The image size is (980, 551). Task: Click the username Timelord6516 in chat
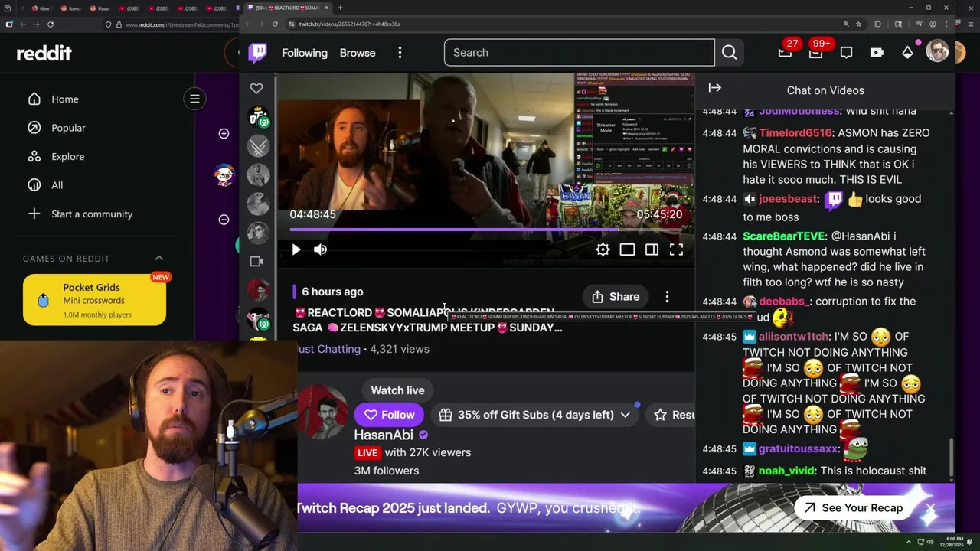796,133
